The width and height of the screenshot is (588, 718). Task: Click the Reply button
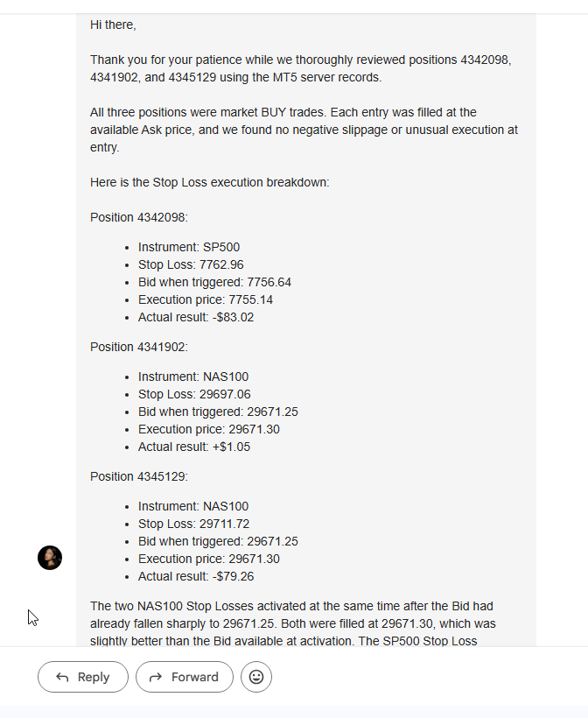point(83,677)
